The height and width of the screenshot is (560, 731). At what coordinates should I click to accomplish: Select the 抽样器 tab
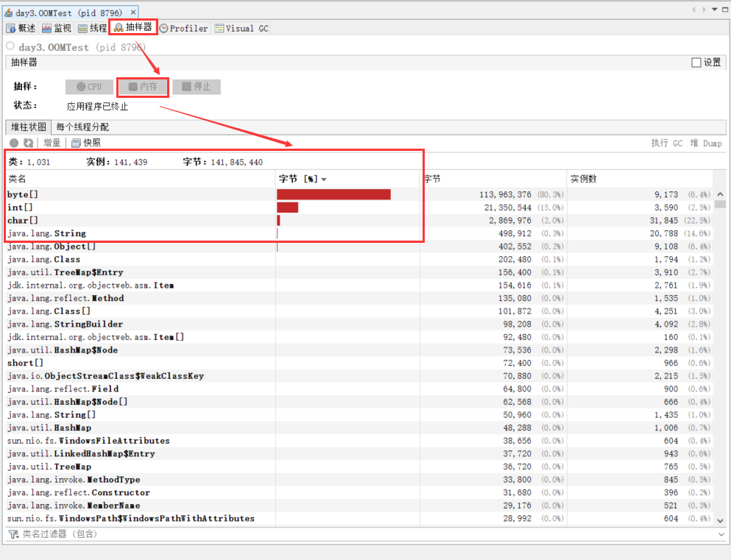click(133, 27)
